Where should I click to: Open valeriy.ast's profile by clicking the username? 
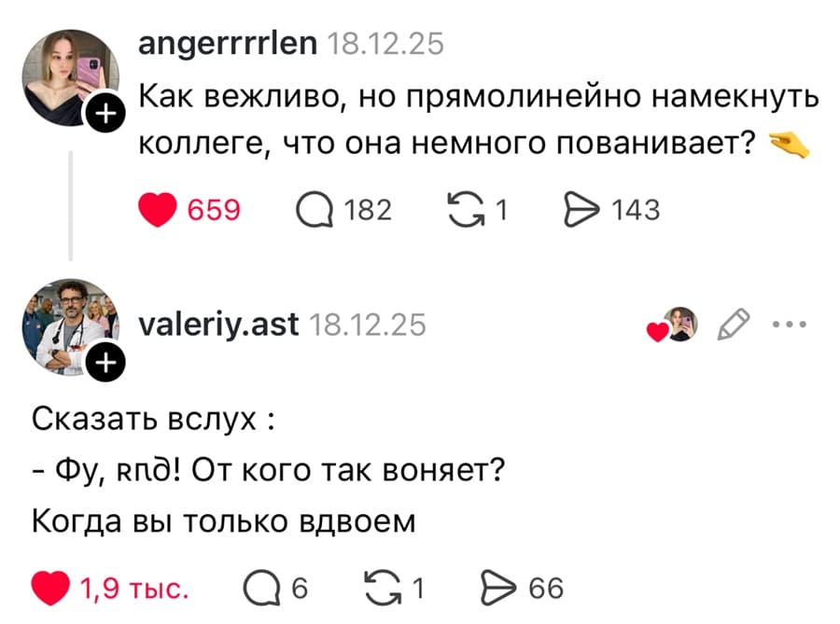(217, 325)
